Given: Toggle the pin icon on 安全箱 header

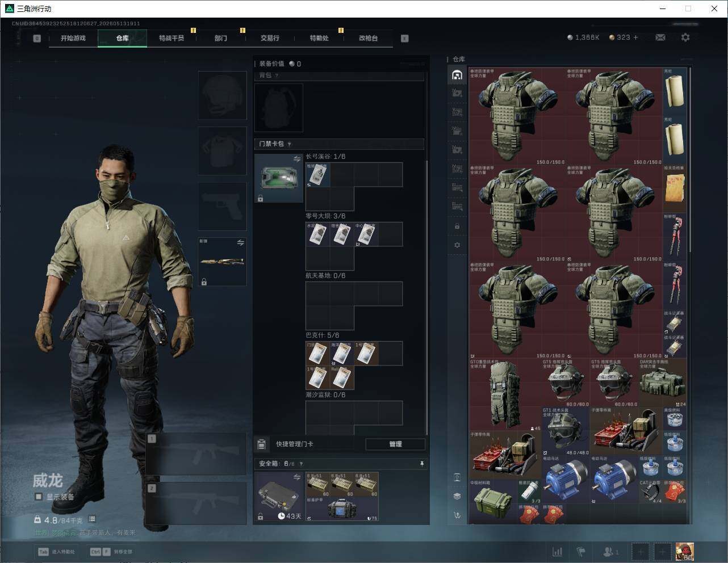Looking at the screenshot, I should click(422, 464).
